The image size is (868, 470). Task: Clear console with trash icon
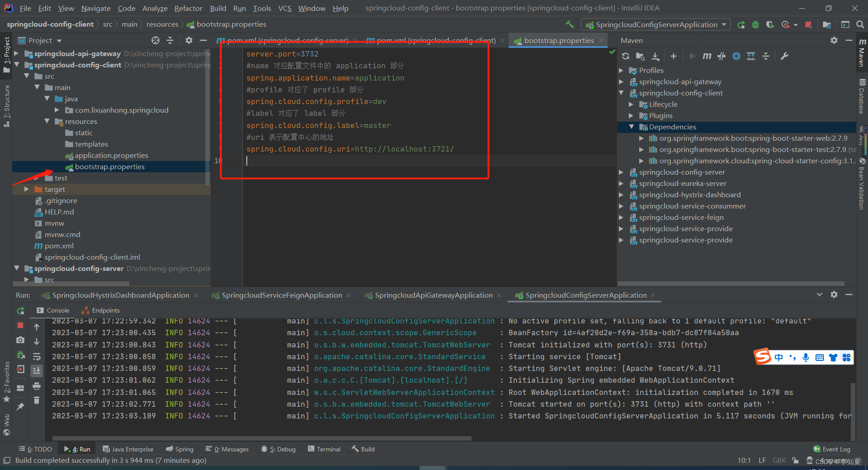pyautogui.click(x=37, y=400)
